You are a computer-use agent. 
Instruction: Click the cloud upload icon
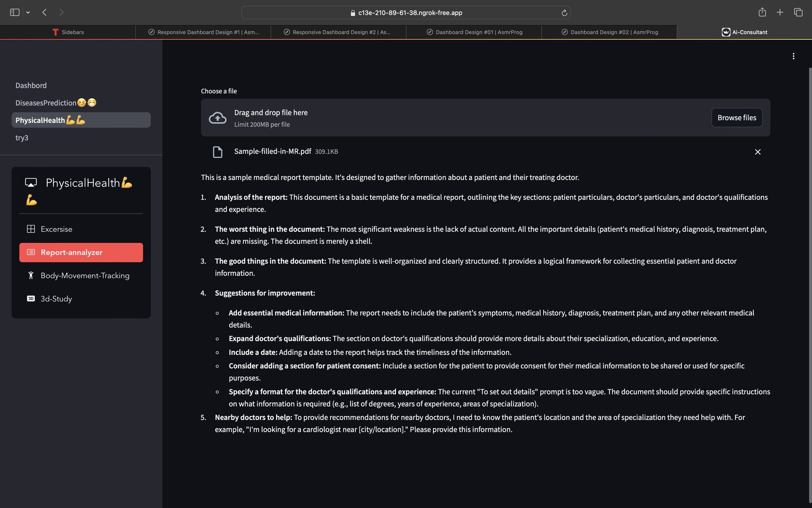(x=218, y=118)
